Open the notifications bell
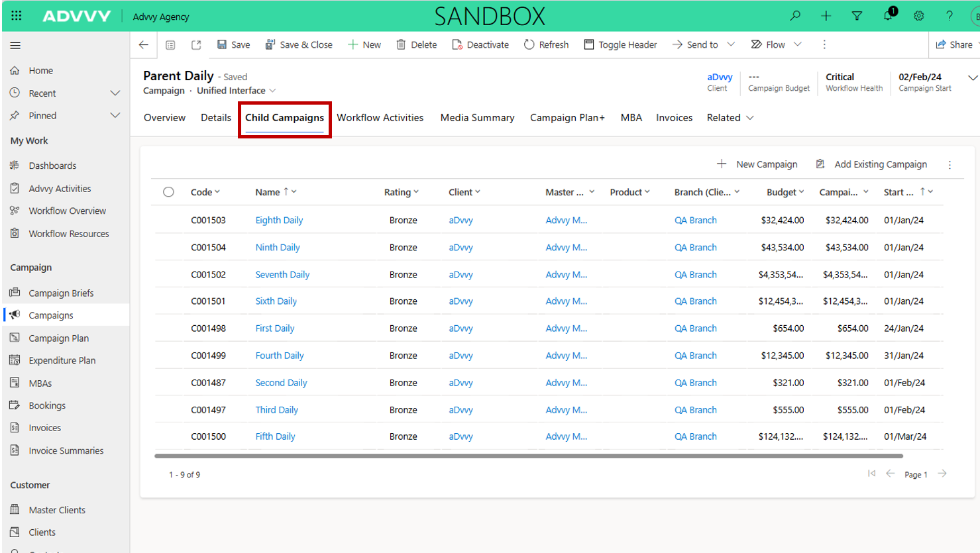This screenshot has height=553, width=980. coord(888,16)
